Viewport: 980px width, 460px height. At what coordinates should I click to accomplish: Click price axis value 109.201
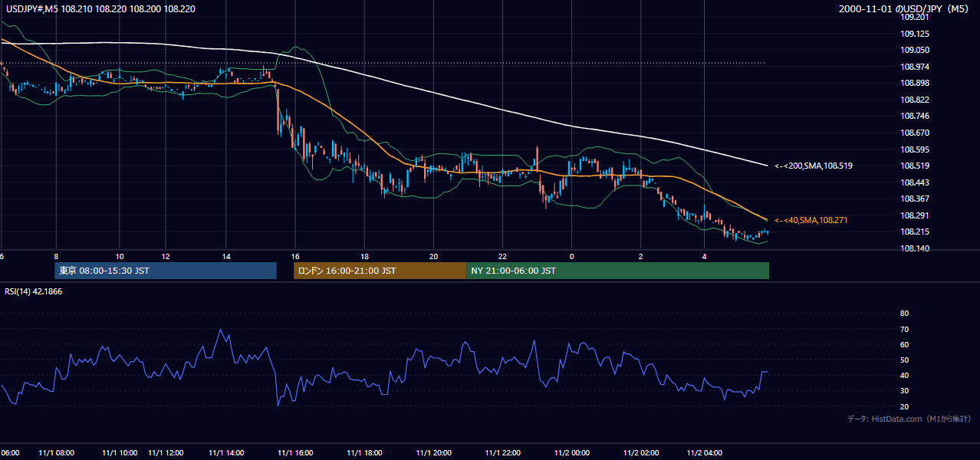point(914,18)
